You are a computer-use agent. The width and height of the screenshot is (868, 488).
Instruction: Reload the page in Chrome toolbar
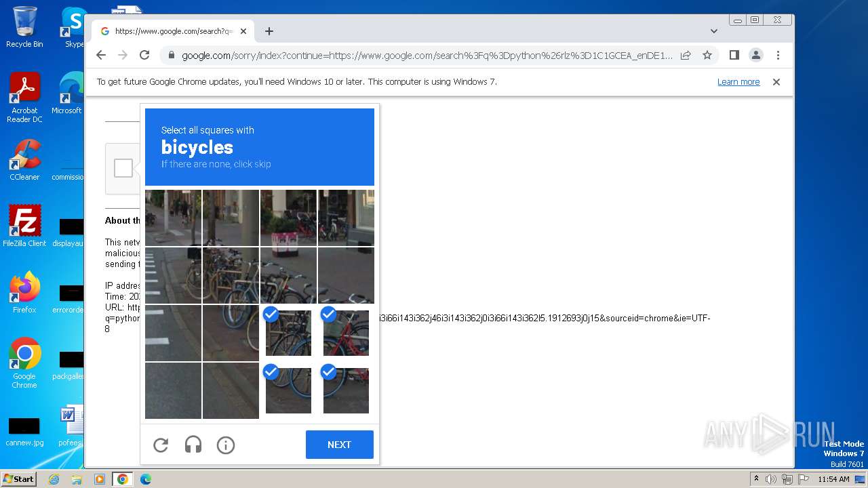coord(144,55)
